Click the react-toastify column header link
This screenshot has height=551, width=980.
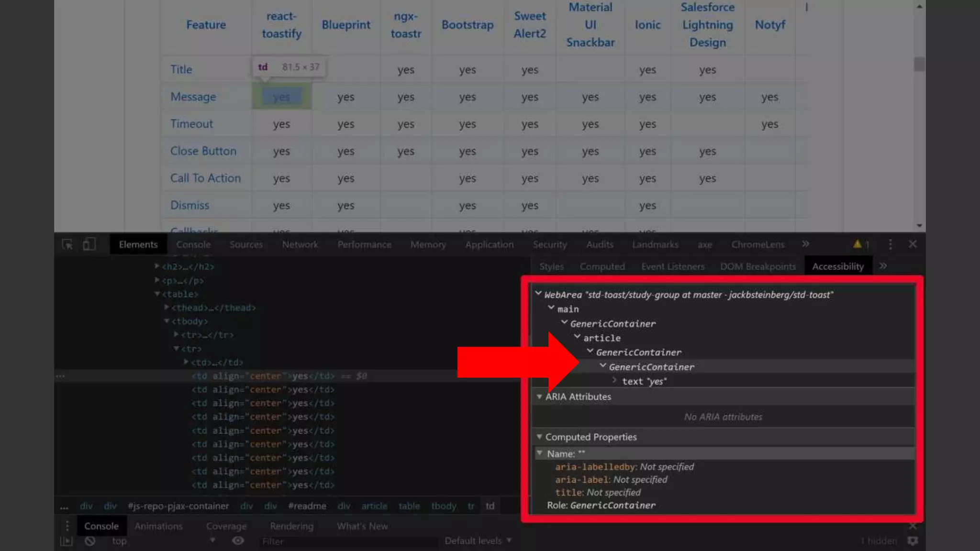(281, 25)
